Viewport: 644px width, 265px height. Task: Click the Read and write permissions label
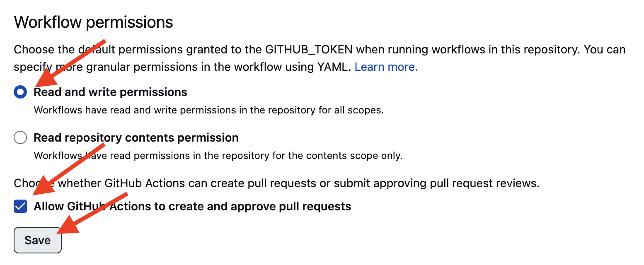tap(110, 92)
